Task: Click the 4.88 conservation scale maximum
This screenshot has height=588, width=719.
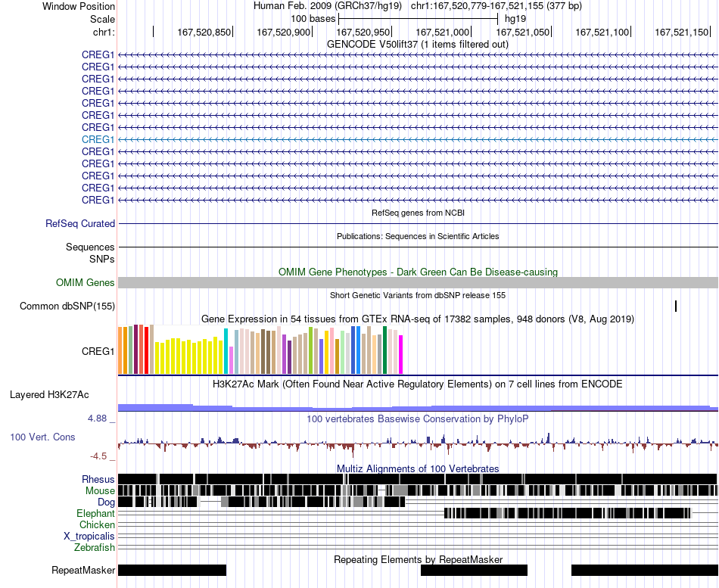Action: click(x=97, y=418)
